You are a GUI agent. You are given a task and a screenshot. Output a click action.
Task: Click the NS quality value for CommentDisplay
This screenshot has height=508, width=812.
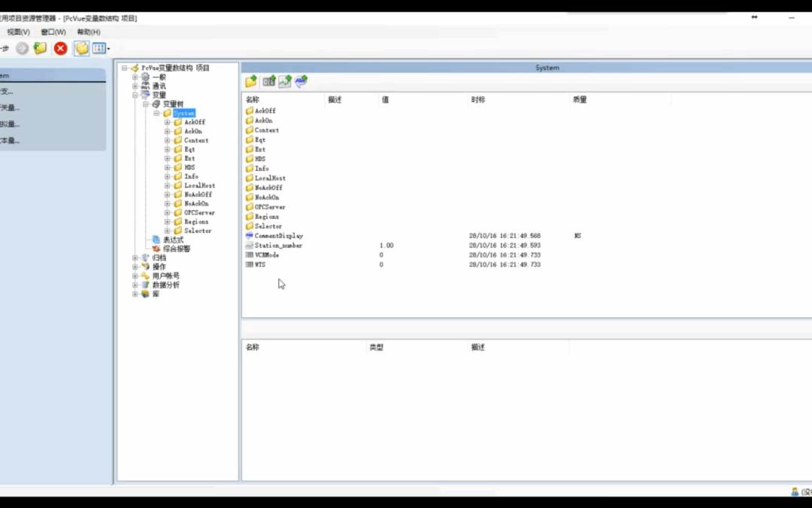[x=577, y=236]
